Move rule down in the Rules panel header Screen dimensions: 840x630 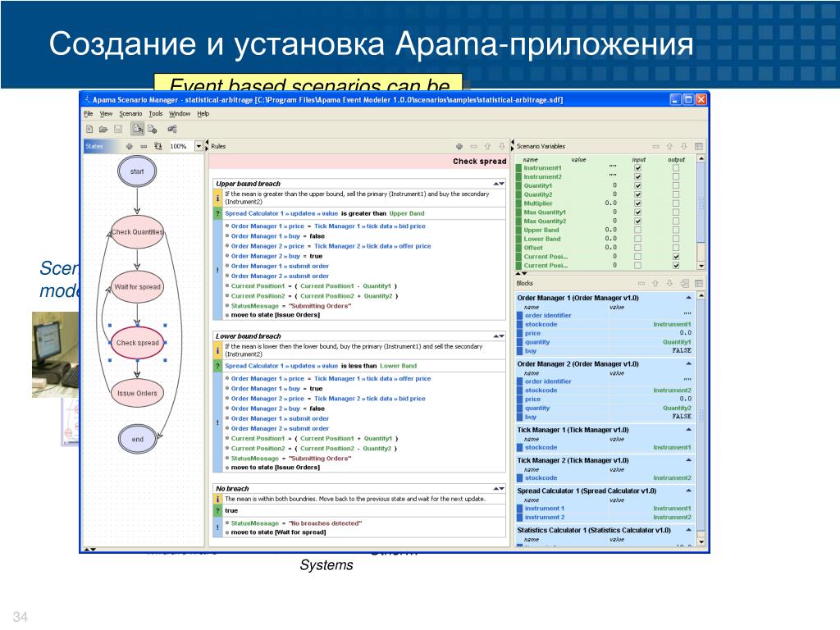(x=502, y=146)
